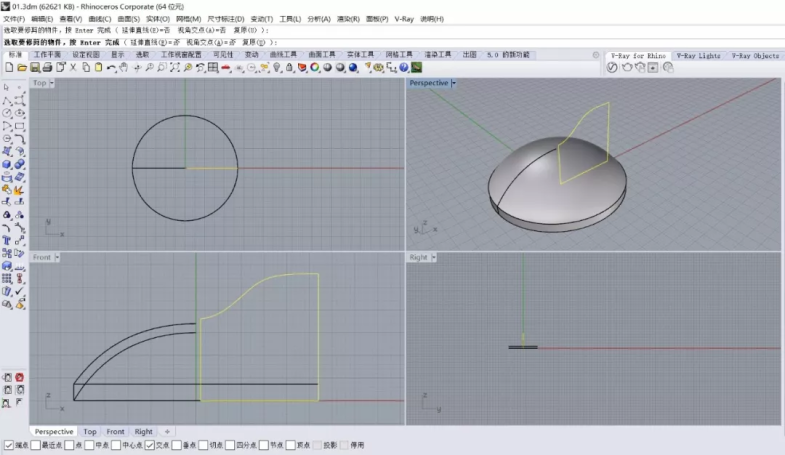
Task: Switch to the Right viewport tab at bottom
Action: click(144, 432)
